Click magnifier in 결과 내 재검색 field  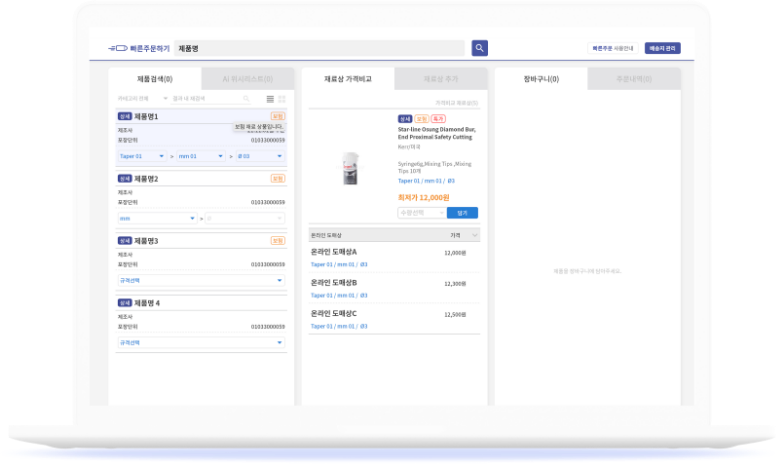tap(246, 99)
